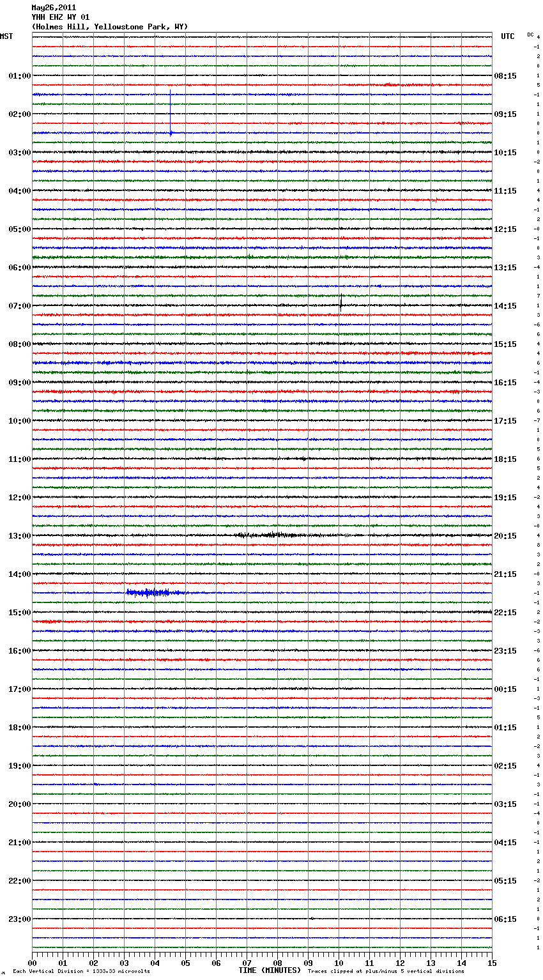The height and width of the screenshot is (980, 543).
Task: Select the 12:00 MST time label
Action: (x=20, y=498)
